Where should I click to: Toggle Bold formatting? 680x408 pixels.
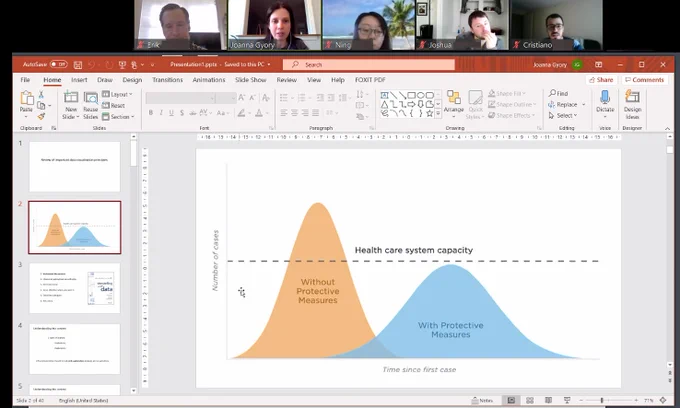tap(150, 113)
